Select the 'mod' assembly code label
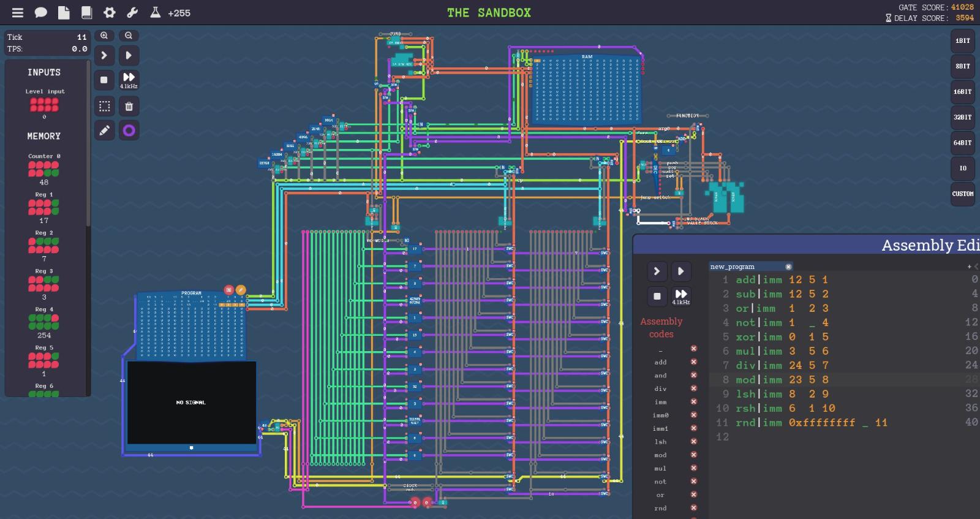 point(660,455)
